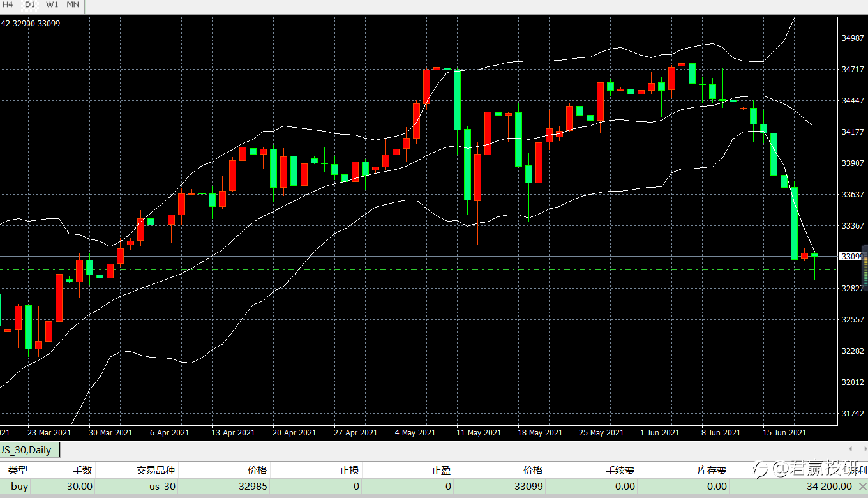Viewport: 868px width, 498px height.
Task: Click the 33907 price axis label
Action: tap(853, 163)
